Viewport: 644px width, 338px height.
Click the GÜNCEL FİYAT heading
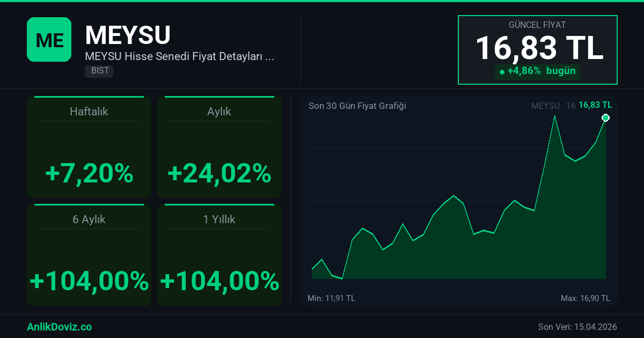(x=537, y=25)
